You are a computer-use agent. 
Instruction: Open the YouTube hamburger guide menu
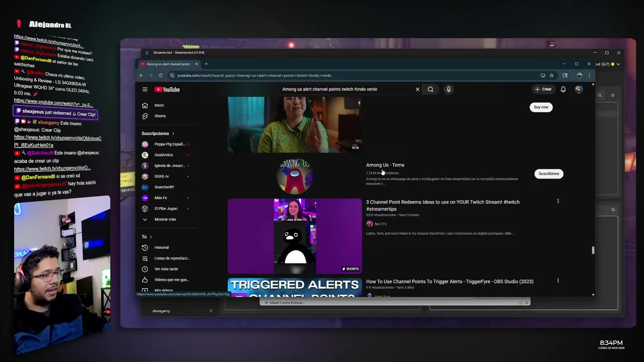145,89
